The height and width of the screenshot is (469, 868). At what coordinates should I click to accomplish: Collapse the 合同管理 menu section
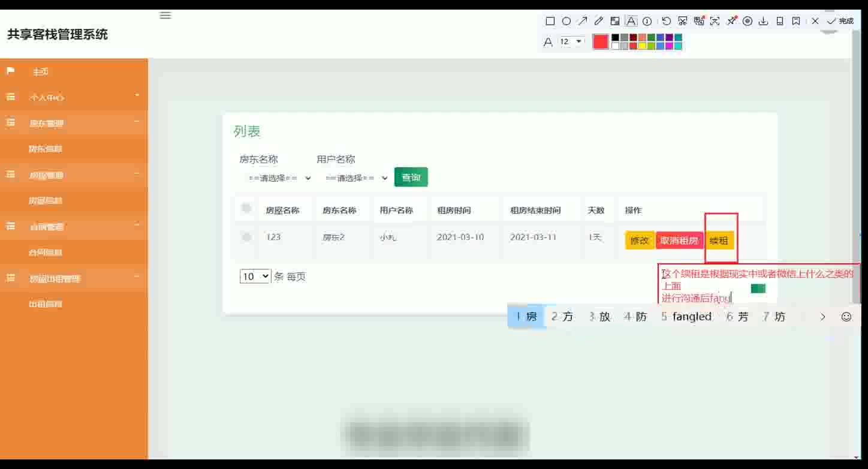click(137, 226)
